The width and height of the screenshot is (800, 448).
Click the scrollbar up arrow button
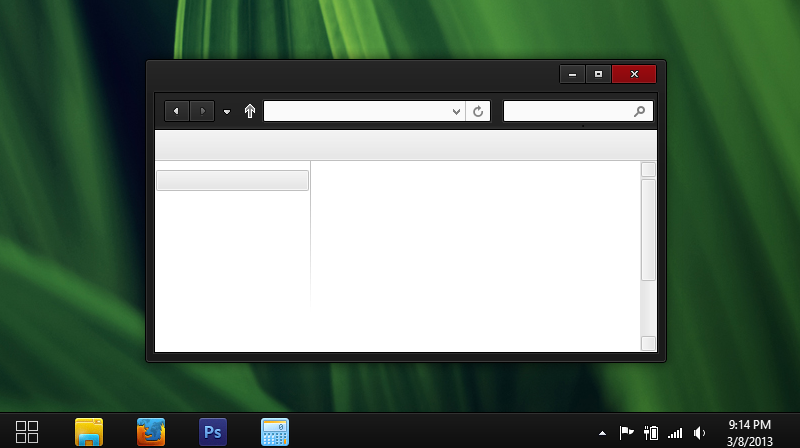(648, 169)
